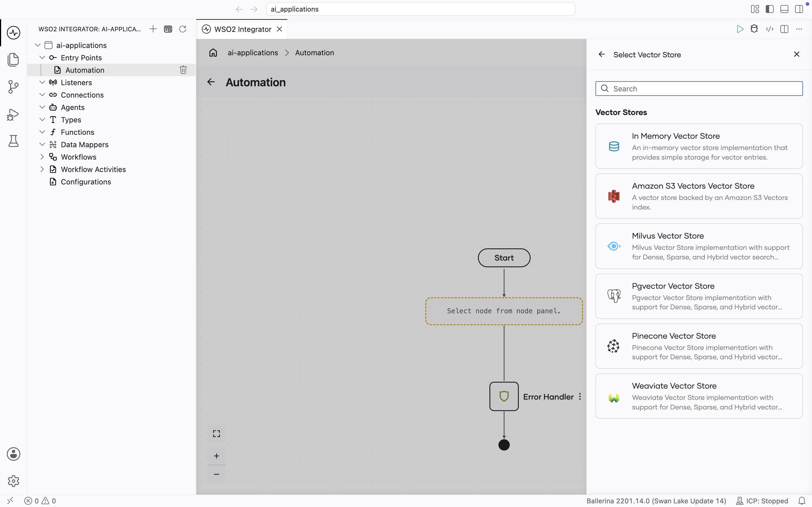Click the overview icon beside the plus icon
The height and width of the screenshot is (507, 812).
168,29
